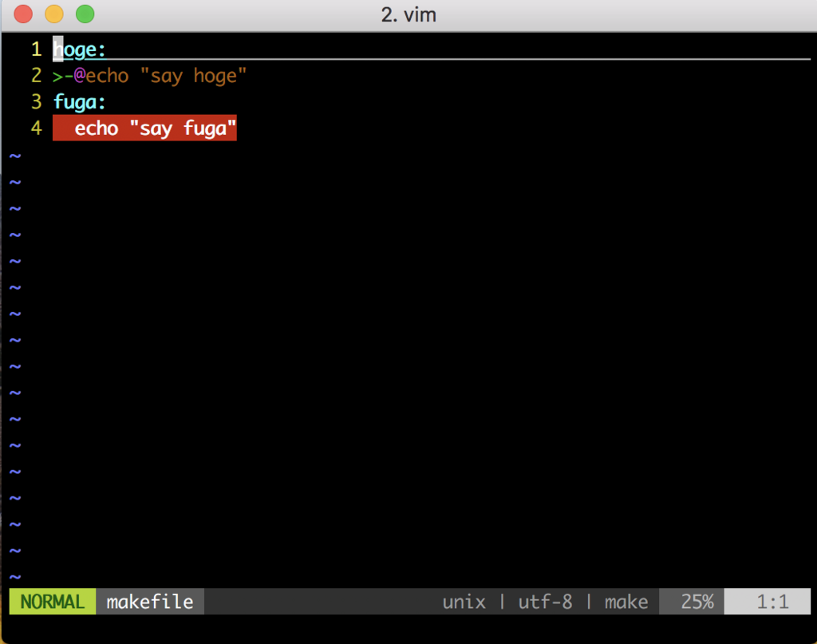Click line number 1 in the gutter
The height and width of the screenshot is (644, 817).
point(37,49)
